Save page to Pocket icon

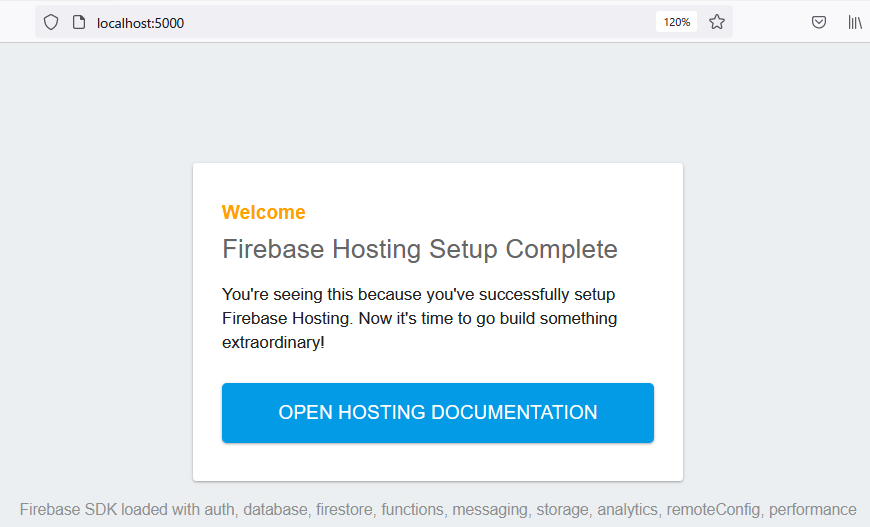(x=819, y=22)
